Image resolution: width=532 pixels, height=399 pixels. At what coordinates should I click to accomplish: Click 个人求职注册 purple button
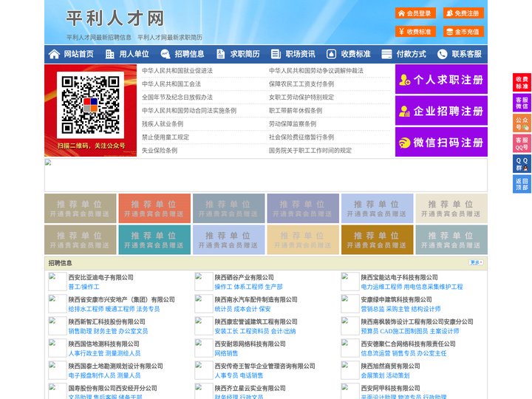click(x=441, y=79)
